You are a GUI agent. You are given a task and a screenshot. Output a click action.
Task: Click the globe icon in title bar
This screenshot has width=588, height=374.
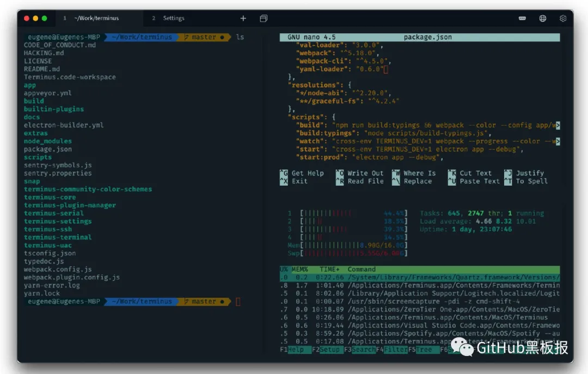coord(543,19)
